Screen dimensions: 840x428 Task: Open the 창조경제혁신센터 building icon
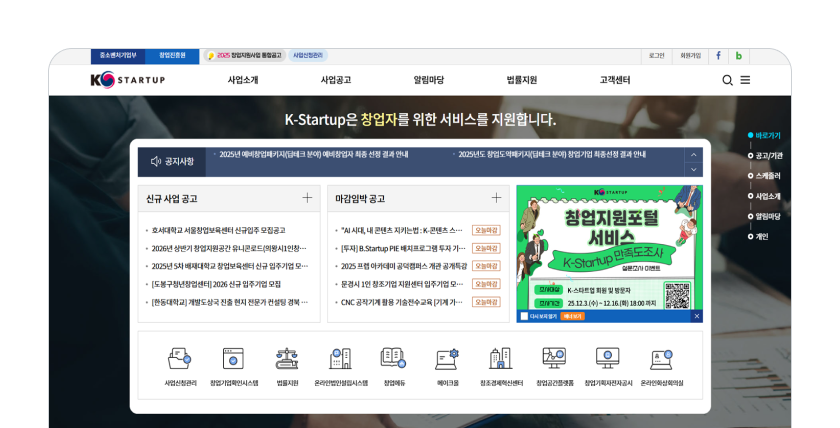(x=501, y=358)
